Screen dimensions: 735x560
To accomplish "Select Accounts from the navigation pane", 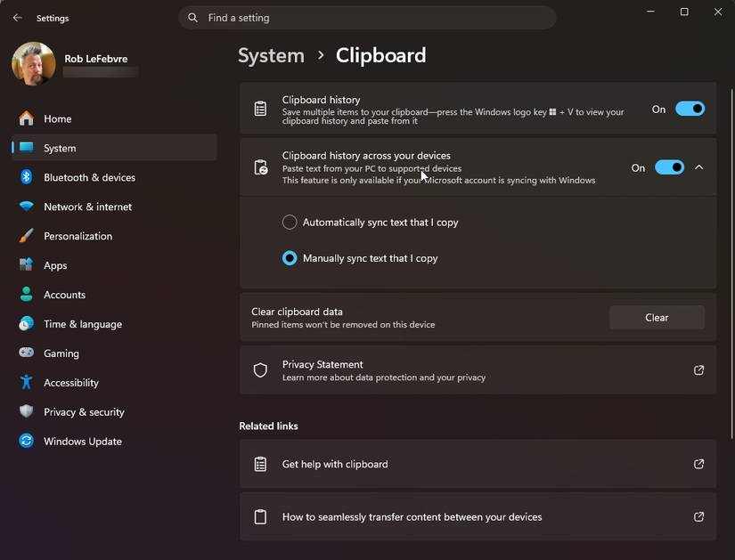I will 65,294.
